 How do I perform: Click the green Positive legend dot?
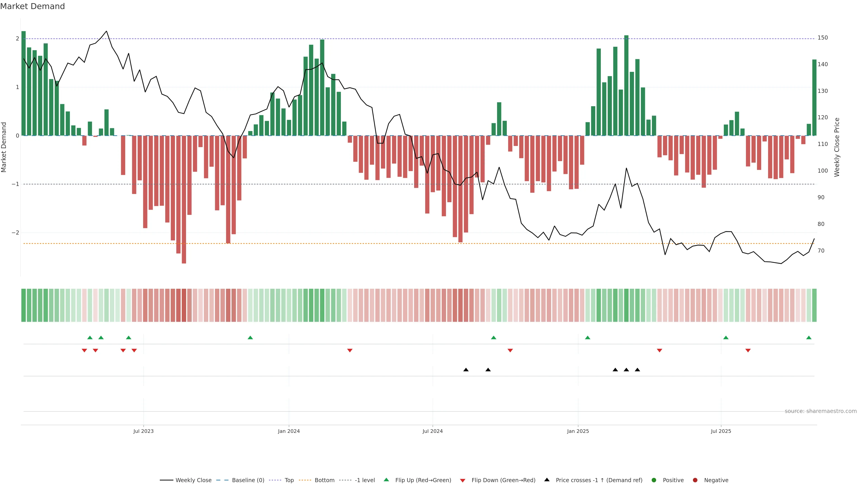(x=654, y=480)
